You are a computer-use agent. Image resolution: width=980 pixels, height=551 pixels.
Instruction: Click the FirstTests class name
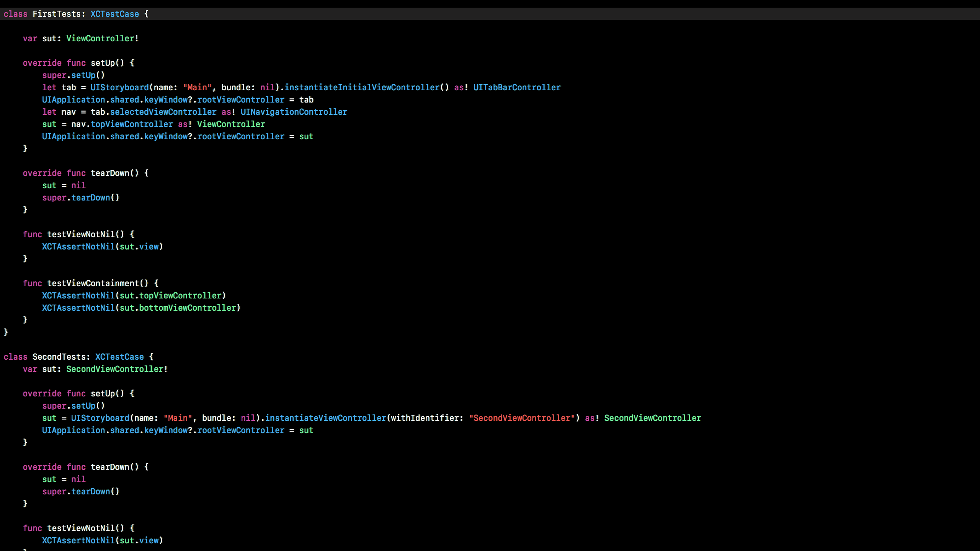click(57, 14)
